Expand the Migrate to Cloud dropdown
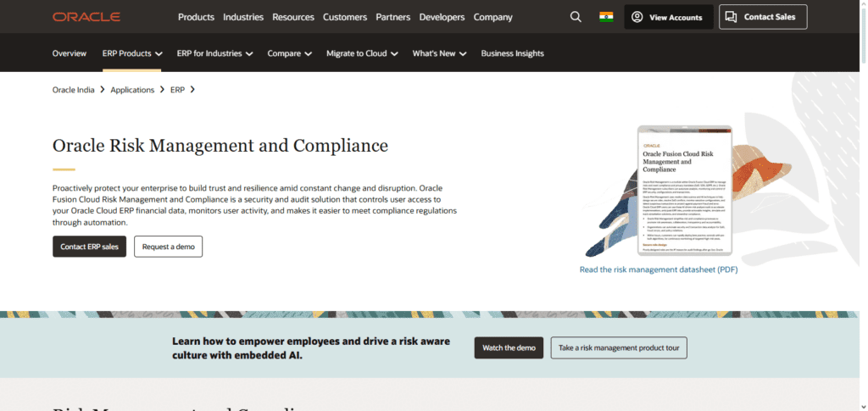Image resolution: width=868 pixels, height=411 pixels. tap(362, 53)
